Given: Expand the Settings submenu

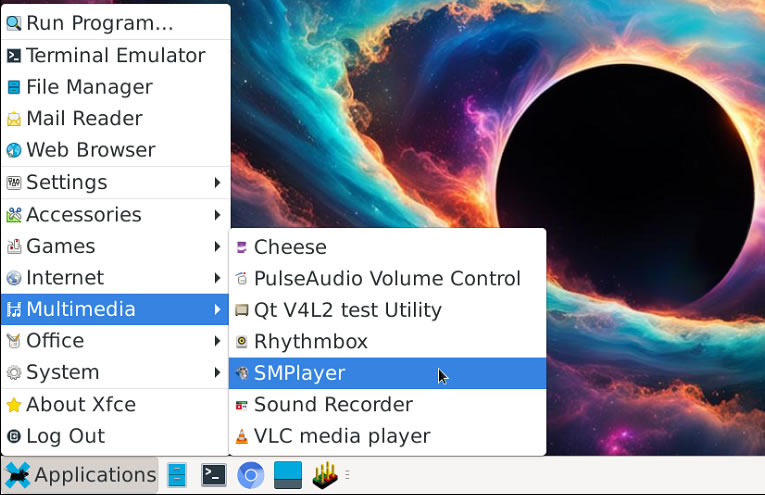Looking at the screenshot, I should tap(66, 183).
